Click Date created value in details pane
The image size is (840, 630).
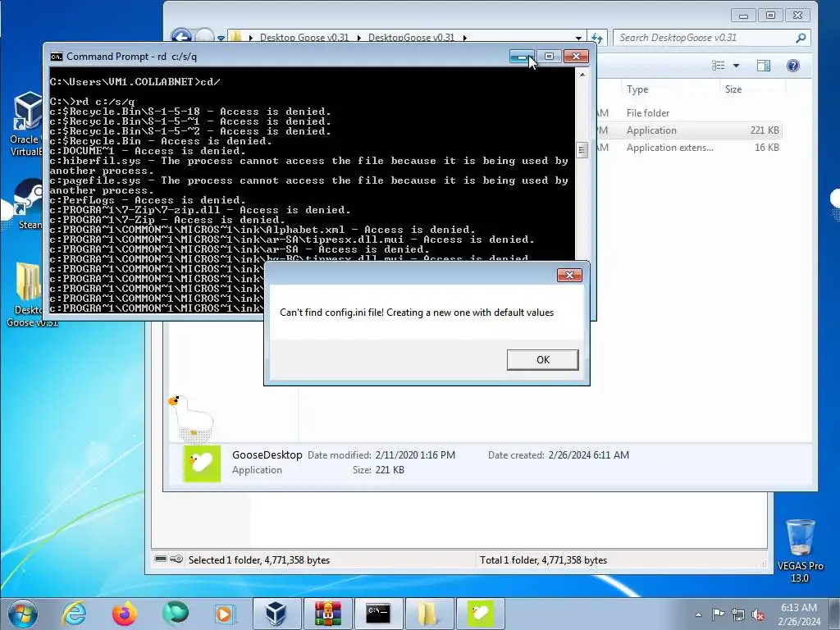589,455
